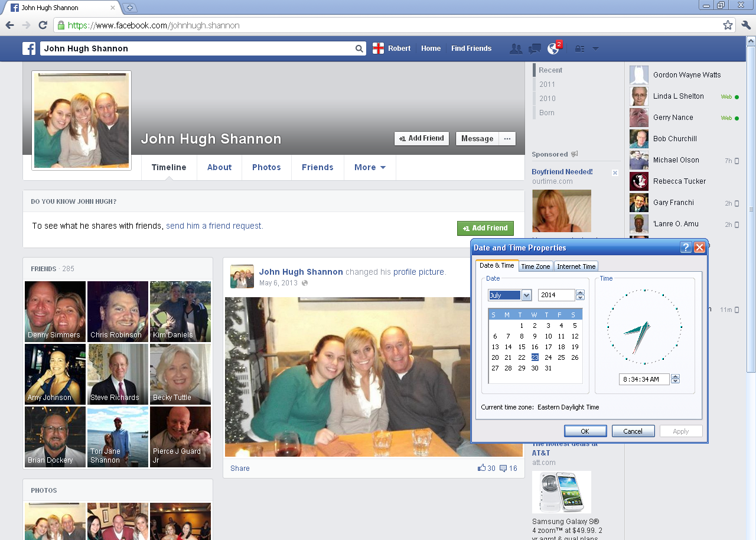This screenshot has width=756, height=540.
Task: Open the ellipsis menu beside Message
Action: coord(507,138)
